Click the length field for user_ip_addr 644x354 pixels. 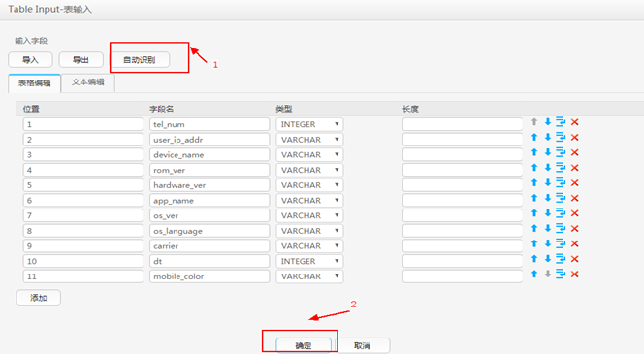point(463,140)
